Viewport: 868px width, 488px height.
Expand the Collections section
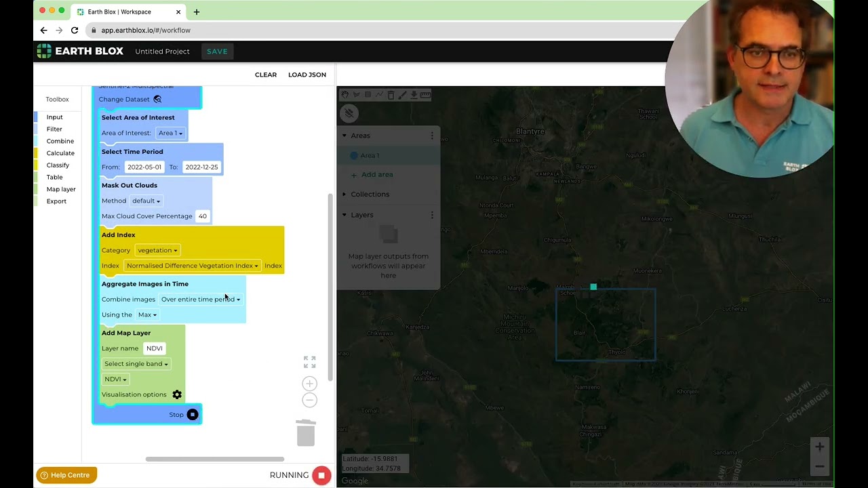tap(344, 195)
